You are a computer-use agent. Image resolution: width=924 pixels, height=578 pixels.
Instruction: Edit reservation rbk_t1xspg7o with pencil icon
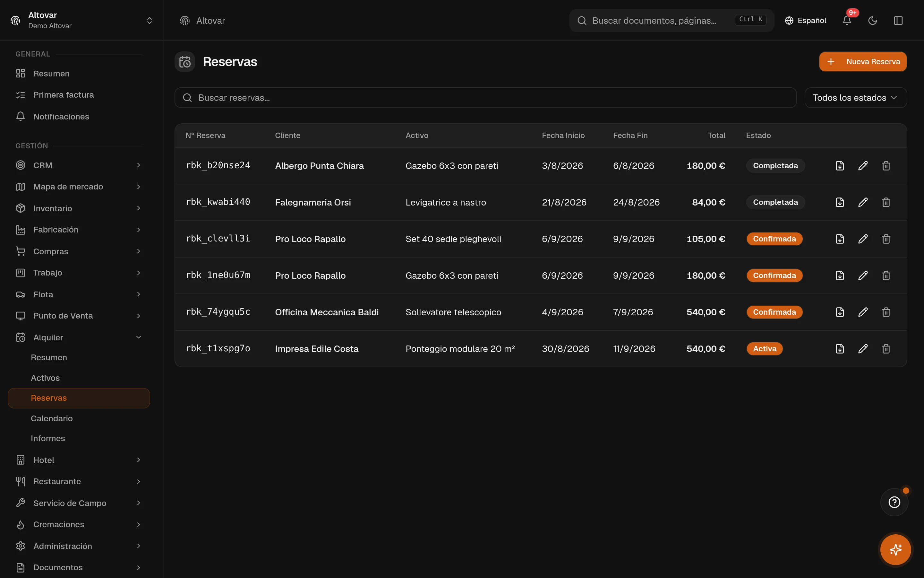pos(863,349)
